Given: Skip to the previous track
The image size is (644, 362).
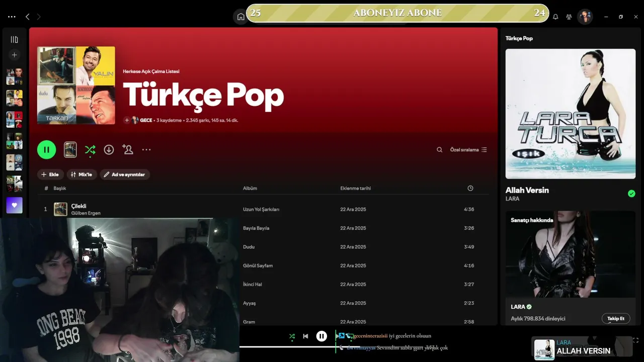Looking at the screenshot, I should (305, 336).
